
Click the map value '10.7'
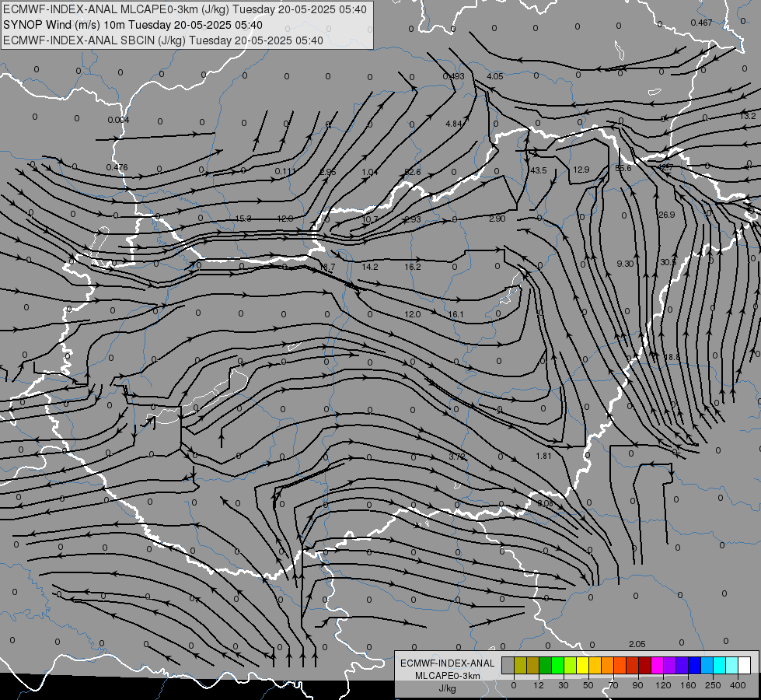coord(370,219)
